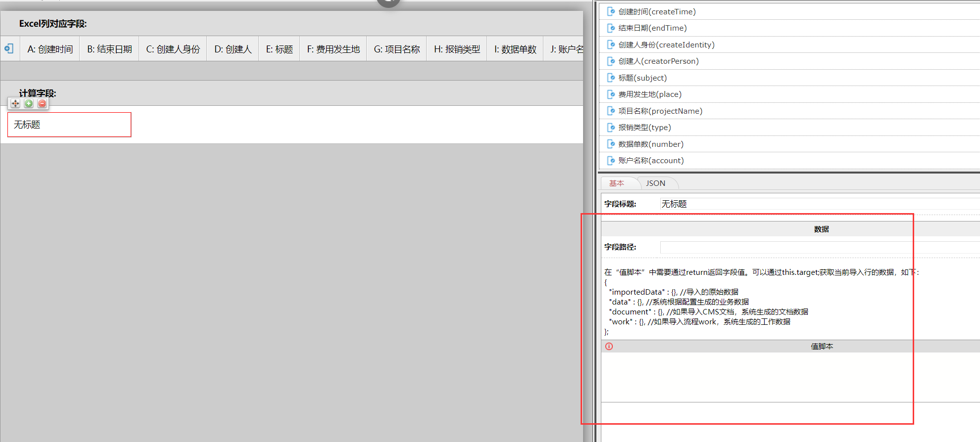The image size is (980, 442).
Task: Click the "importedData" line in help text
Action: click(674, 292)
